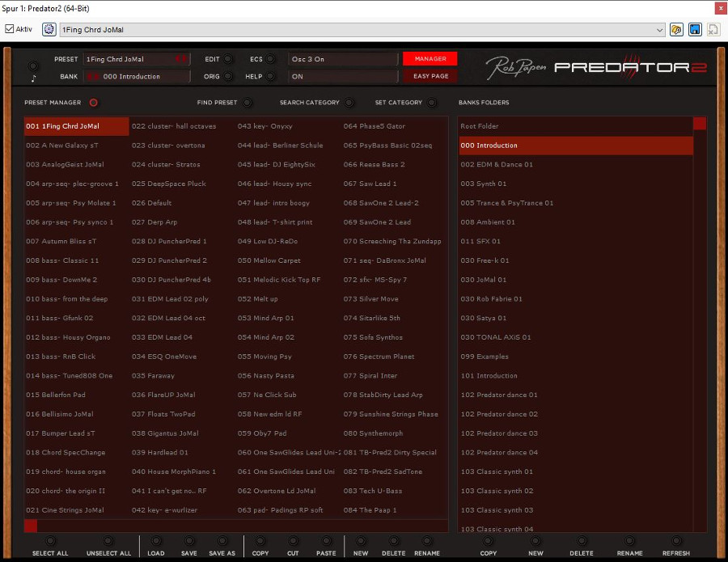Screen dimensions: 728x562
Task: Go to previous bank with left red arrow
Action: pos(90,76)
